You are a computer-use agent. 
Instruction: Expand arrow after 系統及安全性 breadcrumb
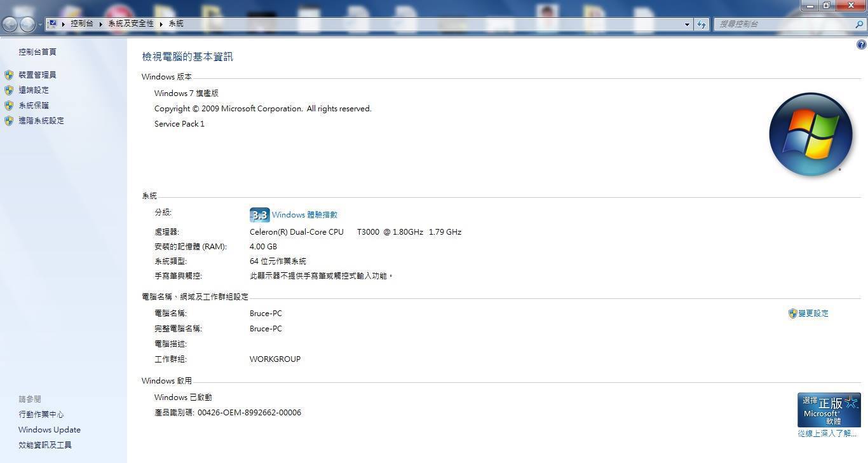pyautogui.click(x=161, y=24)
